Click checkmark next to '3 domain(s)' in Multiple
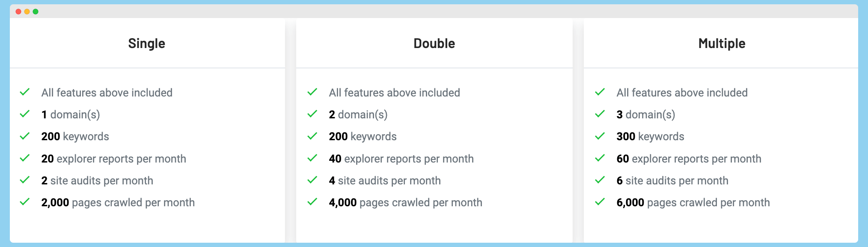The image size is (868, 247). coord(600,114)
